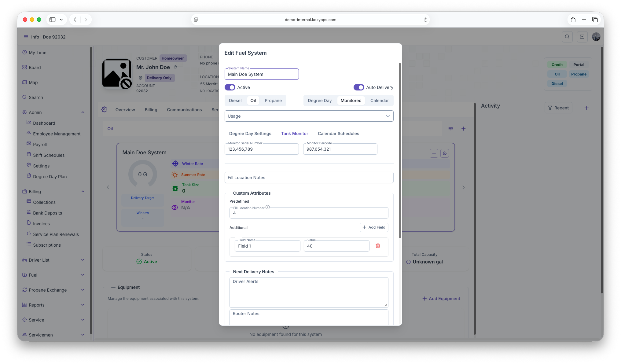The width and height of the screenshot is (621, 364).
Task: Switch to Degree Day Settings tab
Action: [250, 134]
